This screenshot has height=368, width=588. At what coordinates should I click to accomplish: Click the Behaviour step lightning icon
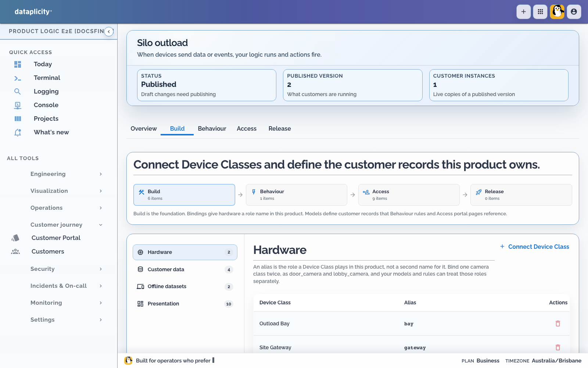coord(254,192)
